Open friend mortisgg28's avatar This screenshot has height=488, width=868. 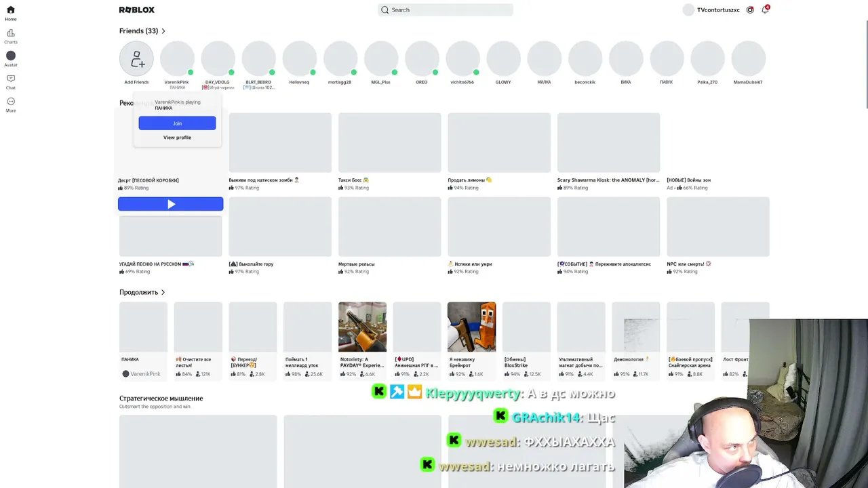pos(340,58)
